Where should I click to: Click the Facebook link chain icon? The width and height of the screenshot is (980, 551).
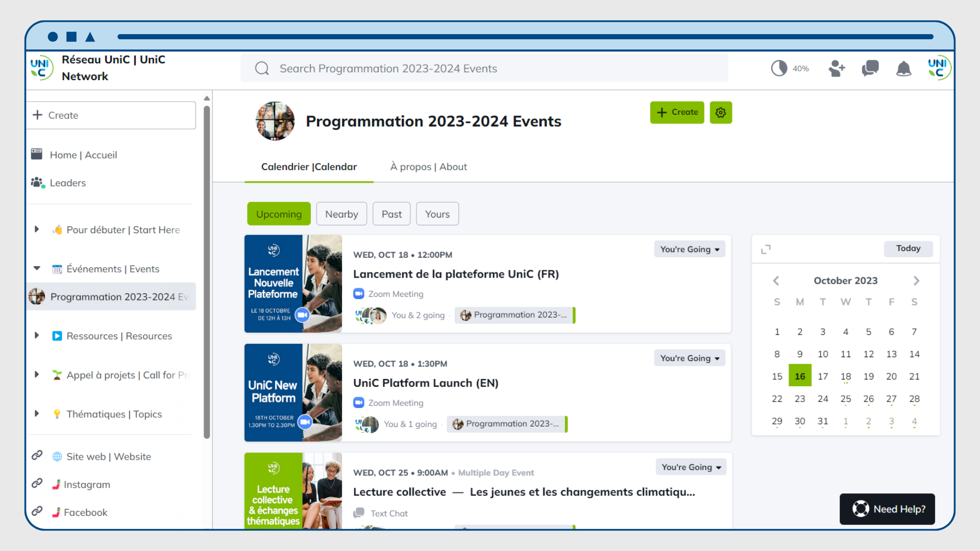pos(37,511)
